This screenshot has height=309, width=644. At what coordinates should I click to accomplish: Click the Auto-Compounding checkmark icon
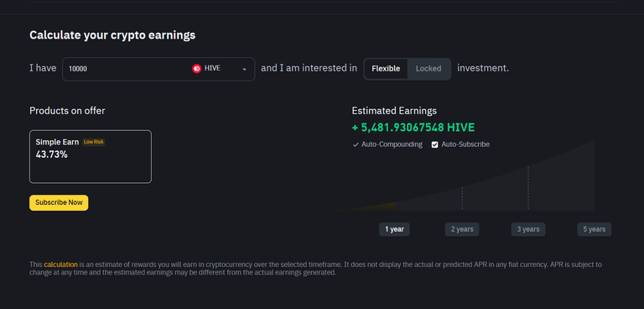356,144
